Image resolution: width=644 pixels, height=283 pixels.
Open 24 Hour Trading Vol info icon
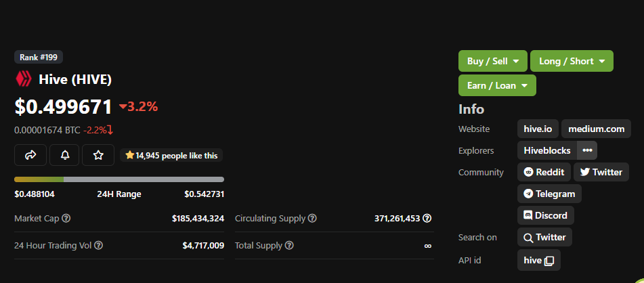pos(99,245)
